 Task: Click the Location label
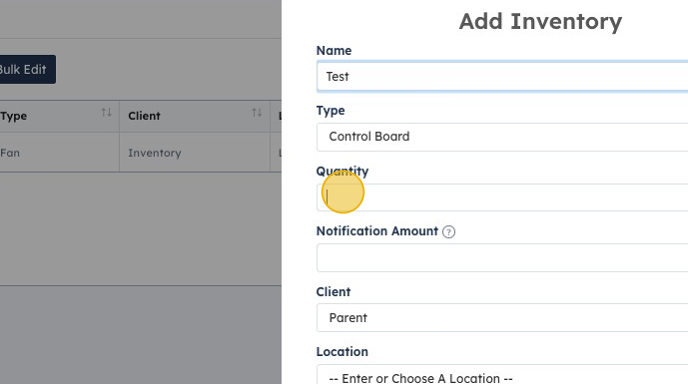click(x=342, y=352)
